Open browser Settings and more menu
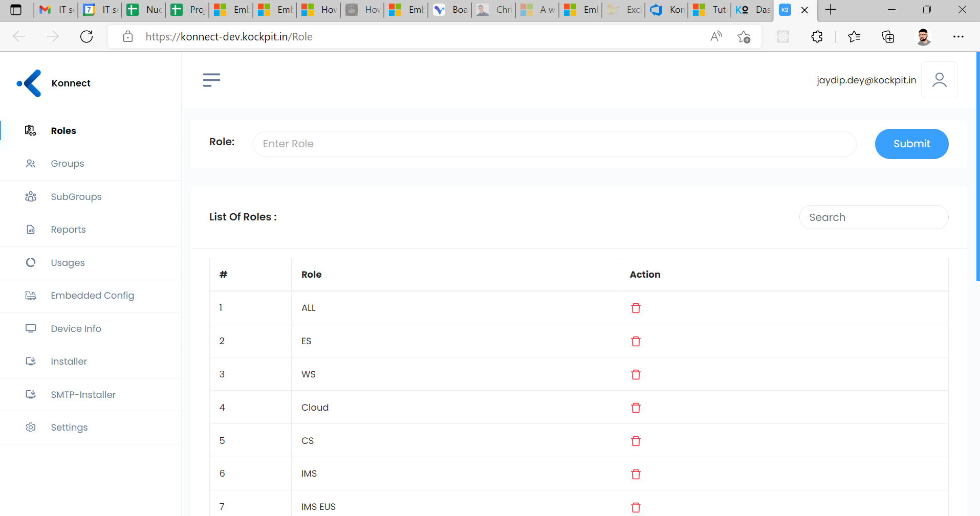This screenshot has width=980, height=516. pyautogui.click(x=958, y=36)
